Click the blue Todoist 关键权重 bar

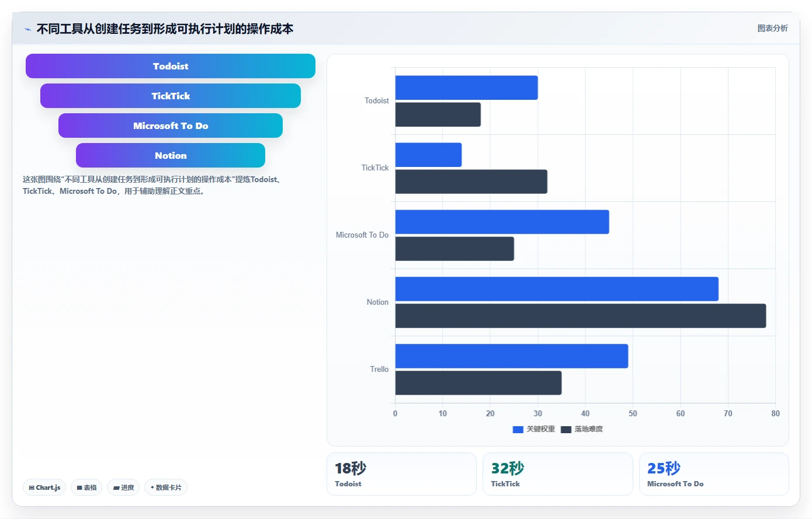(466, 88)
